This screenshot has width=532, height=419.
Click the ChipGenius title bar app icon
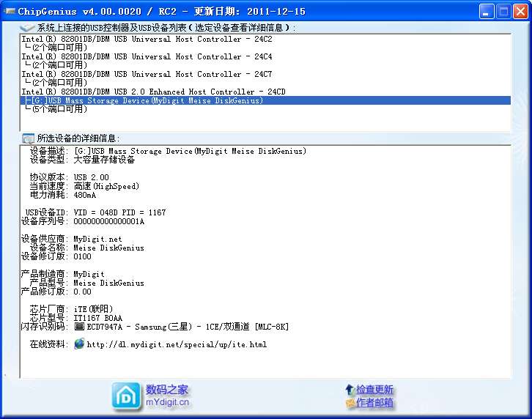tap(9, 11)
